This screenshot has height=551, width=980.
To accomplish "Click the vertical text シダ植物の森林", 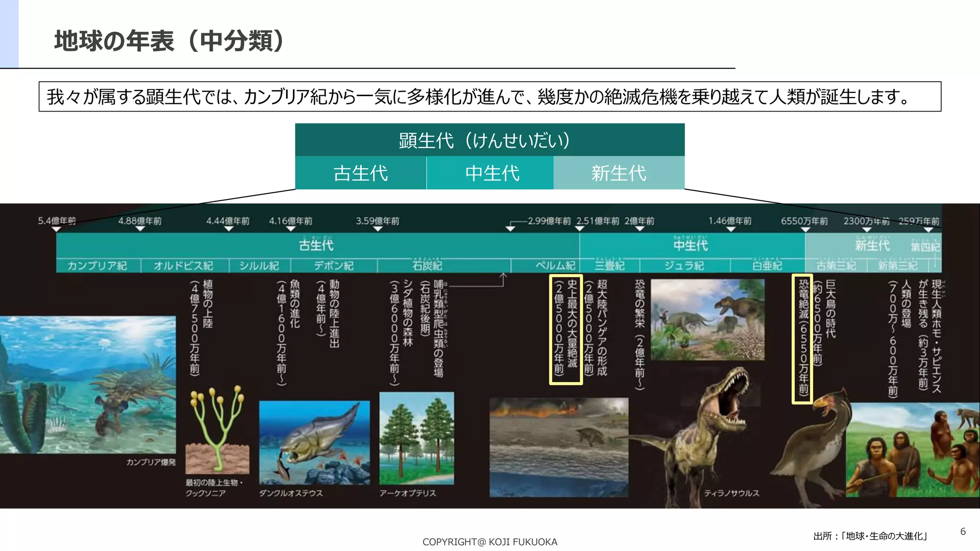I will click(408, 313).
